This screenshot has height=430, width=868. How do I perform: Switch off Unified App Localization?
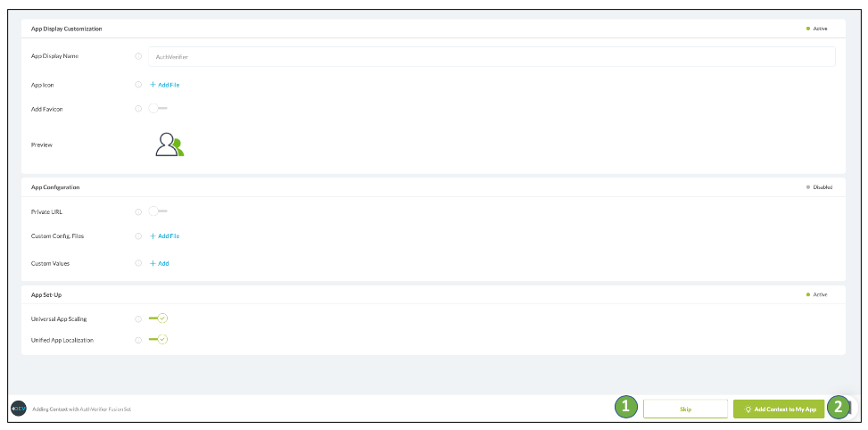point(159,340)
